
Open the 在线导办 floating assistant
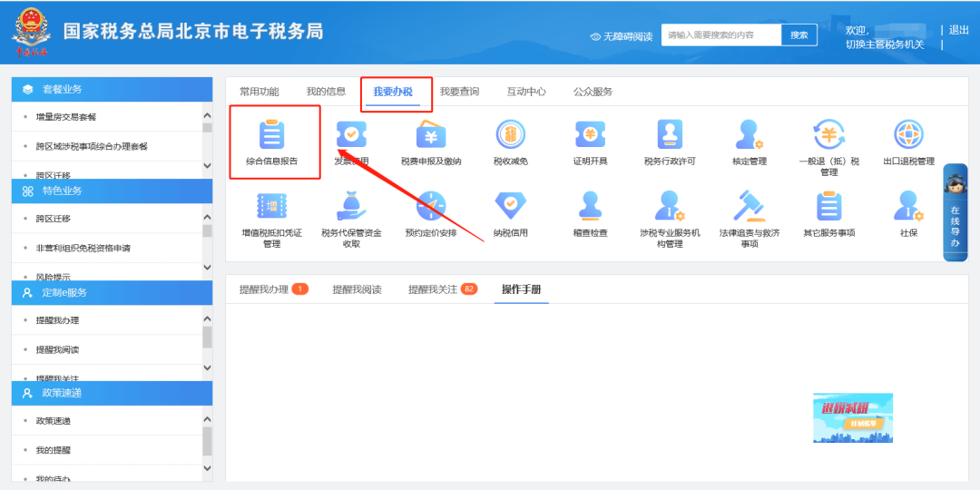pos(955,213)
